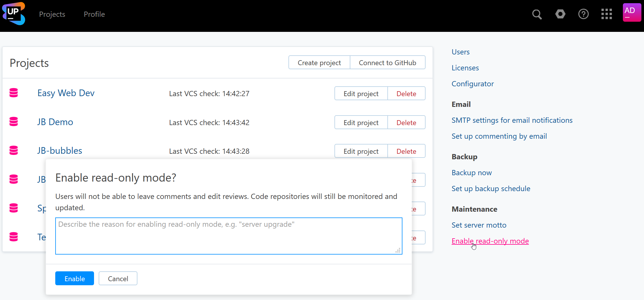This screenshot has width=644, height=300.
Task: Click the project icon next to JB-bubbles
Action: [13, 150]
